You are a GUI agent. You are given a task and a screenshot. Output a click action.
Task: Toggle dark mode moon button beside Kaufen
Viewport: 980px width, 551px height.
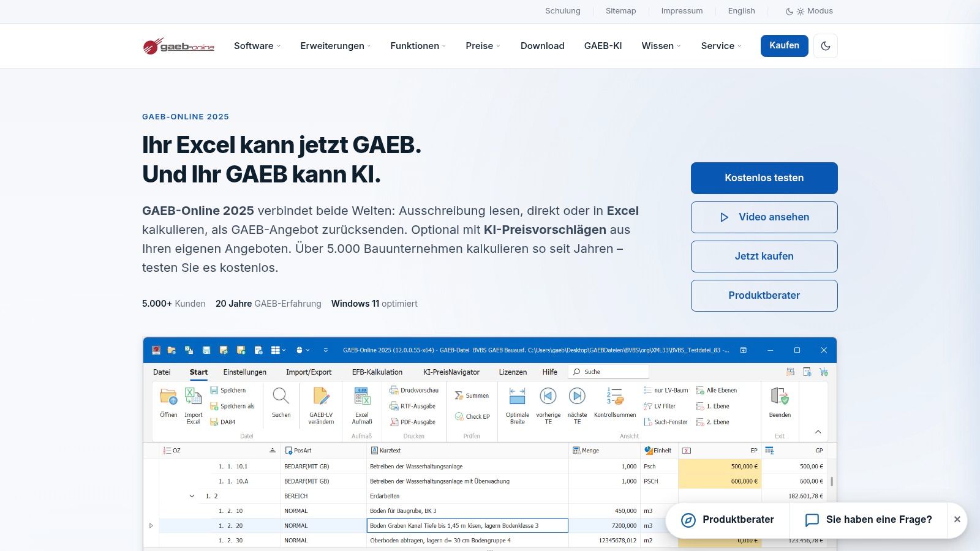pos(826,46)
